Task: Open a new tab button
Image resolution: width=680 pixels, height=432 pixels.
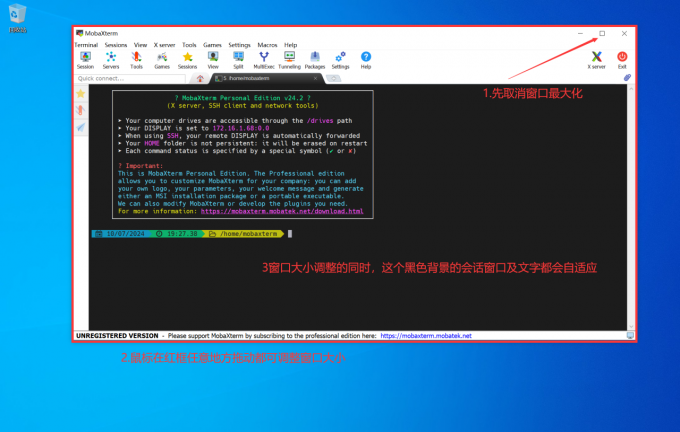Action: coord(333,79)
